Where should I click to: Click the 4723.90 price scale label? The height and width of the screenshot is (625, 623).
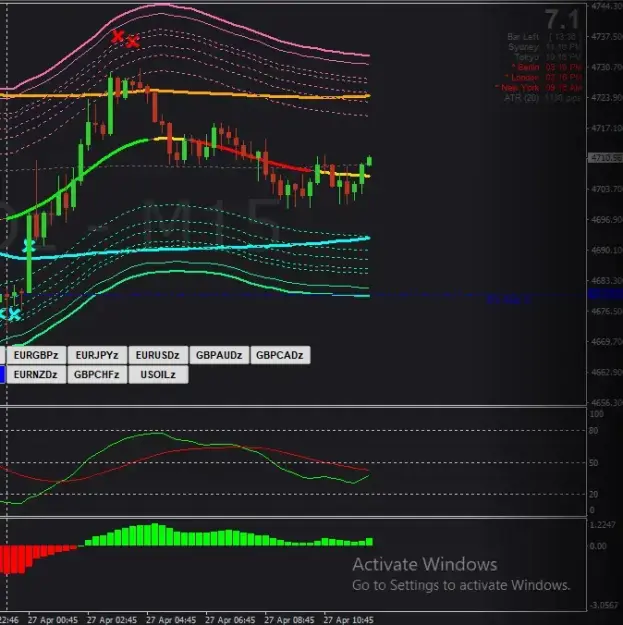coord(607,98)
